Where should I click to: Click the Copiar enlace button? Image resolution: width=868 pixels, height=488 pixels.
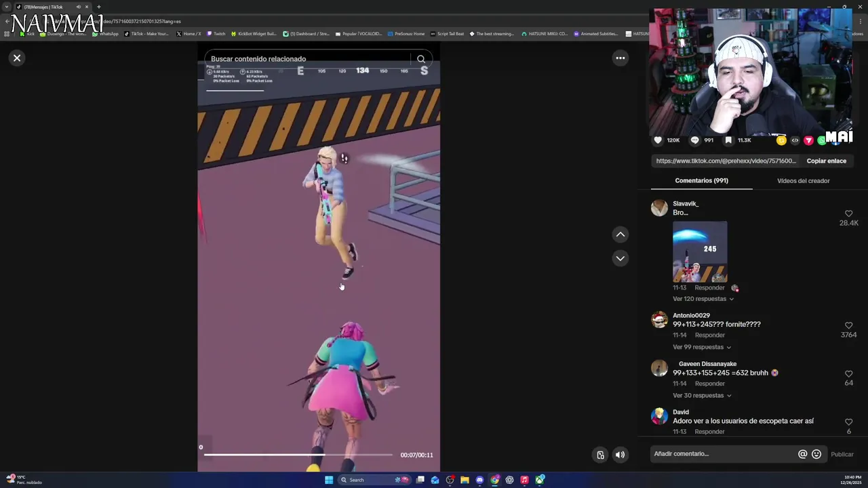[826, 161]
